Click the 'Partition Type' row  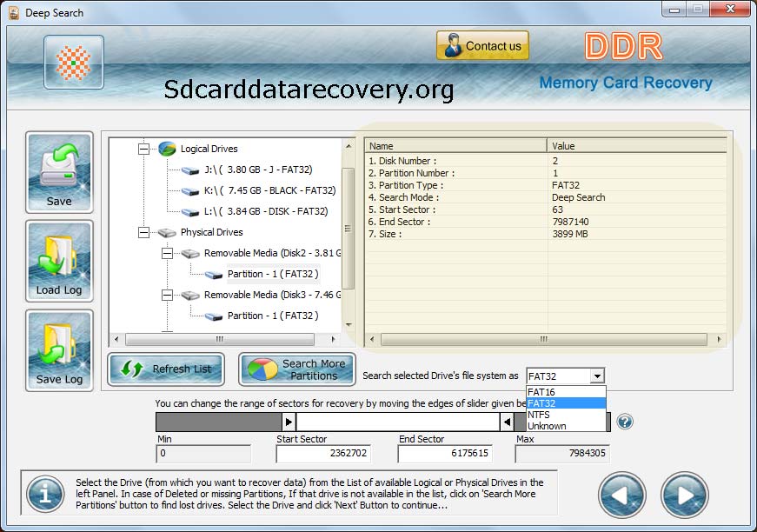[x=546, y=185]
